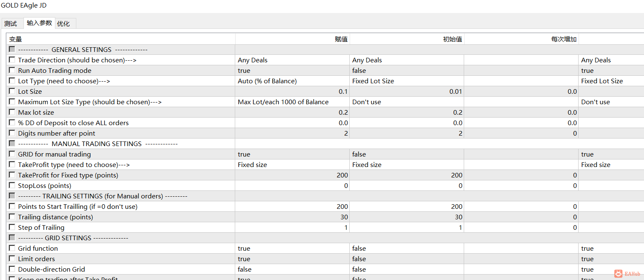Open the Trade Direction value dropdown showing Any Deals
This screenshot has width=644, height=280.
(292, 60)
